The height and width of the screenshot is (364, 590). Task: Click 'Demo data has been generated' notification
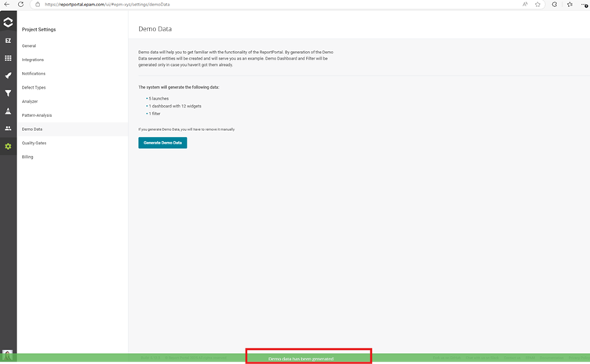coord(301,359)
